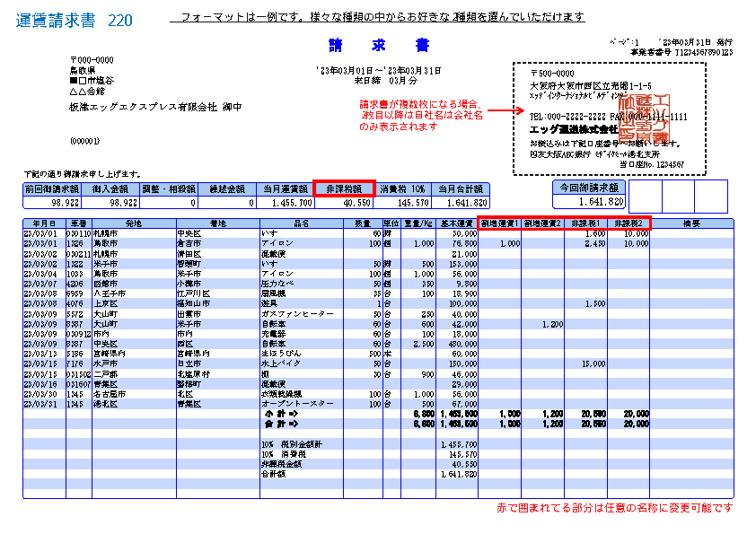Select the TEL:000-2222-2222 phone line
The image size is (756, 534).
(x=567, y=117)
